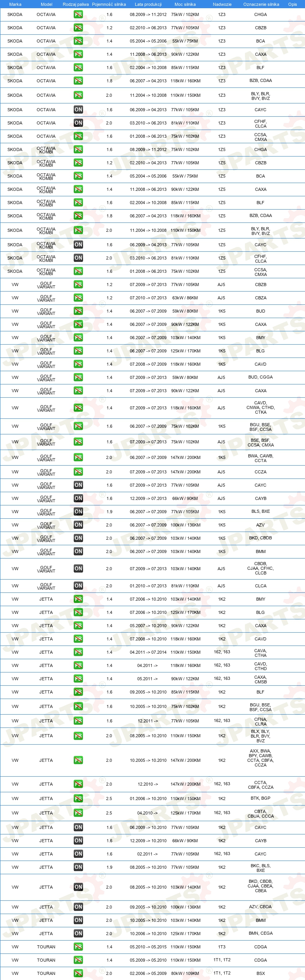Viewport: 305px width, 980px height.
Task: Click the Rodzaj paliwa column header
Action: pyautogui.click(x=76, y=4)
